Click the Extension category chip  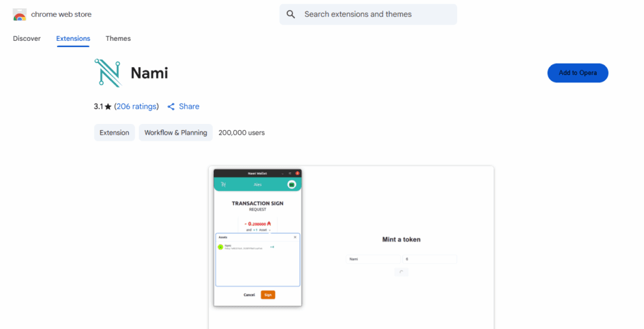click(x=114, y=133)
